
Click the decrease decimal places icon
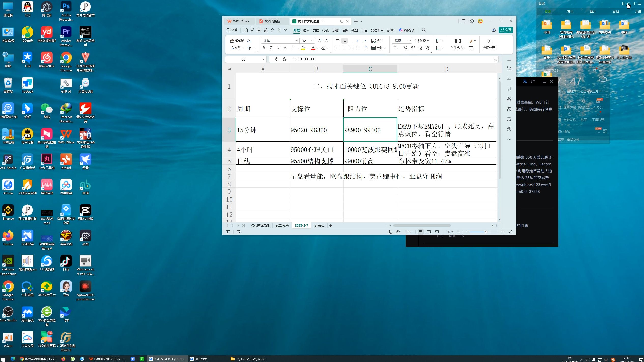(427, 48)
